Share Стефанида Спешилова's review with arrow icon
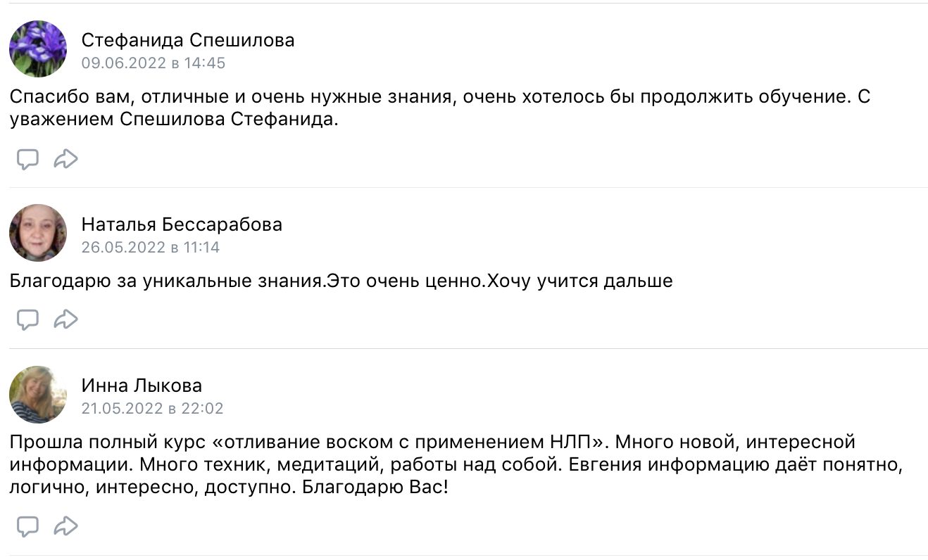The height and width of the screenshot is (560, 928). (65, 159)
